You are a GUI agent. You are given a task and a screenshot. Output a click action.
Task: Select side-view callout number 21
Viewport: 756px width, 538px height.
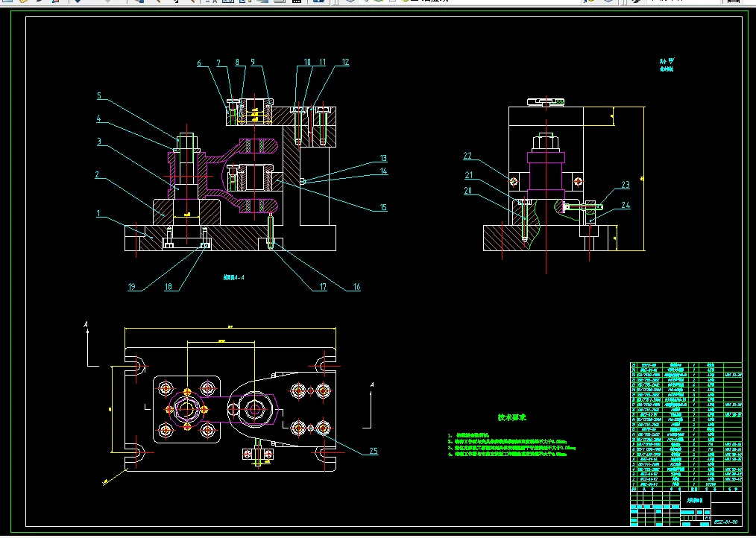pos(469,175)
